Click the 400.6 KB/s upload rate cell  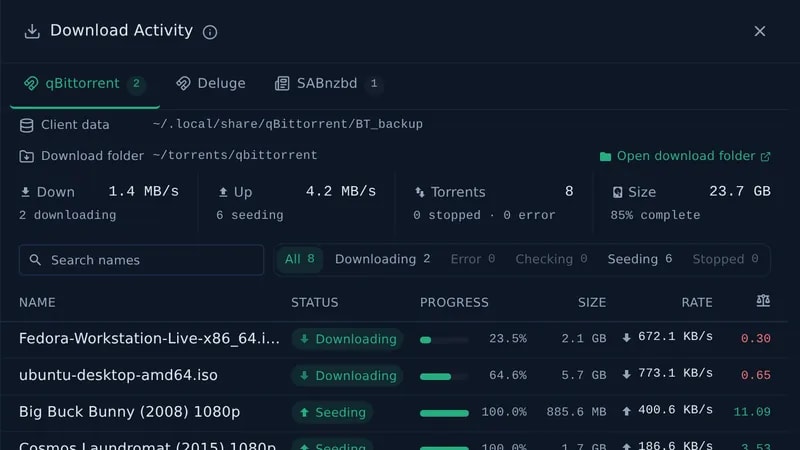pos(667,411)
